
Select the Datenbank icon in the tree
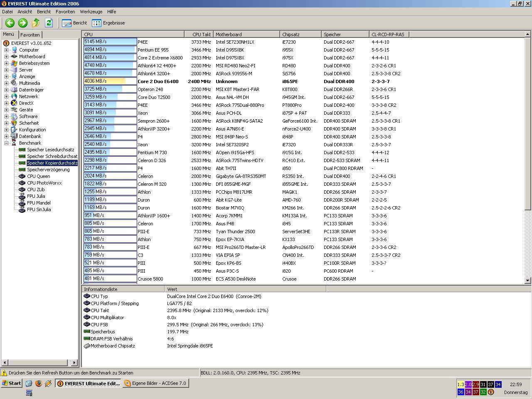pyautogui.click(x=14, y=136)
